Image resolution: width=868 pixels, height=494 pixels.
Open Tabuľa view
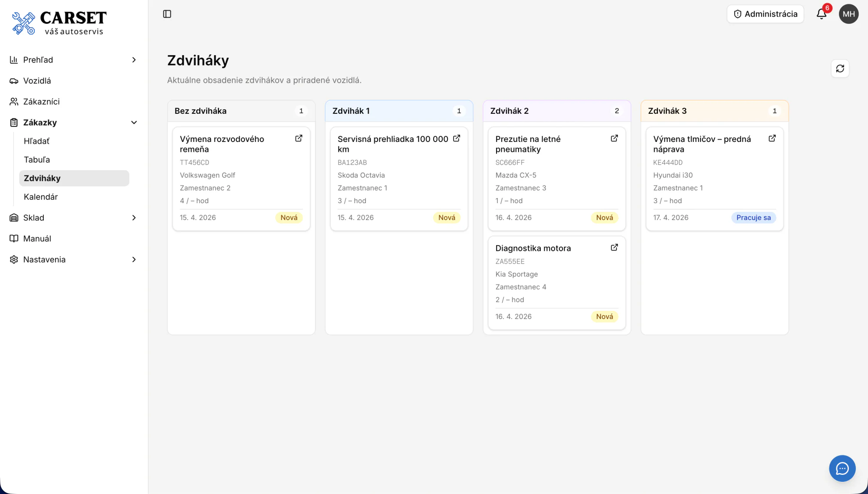74,160
